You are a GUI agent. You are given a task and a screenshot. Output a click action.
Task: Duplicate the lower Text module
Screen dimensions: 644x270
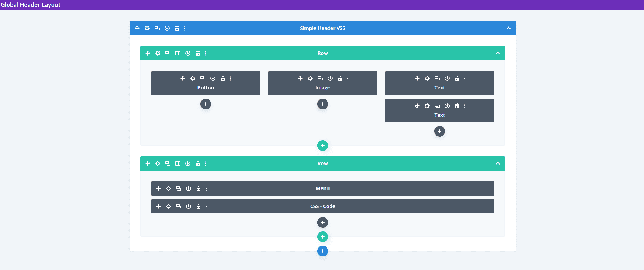point(437,106)
